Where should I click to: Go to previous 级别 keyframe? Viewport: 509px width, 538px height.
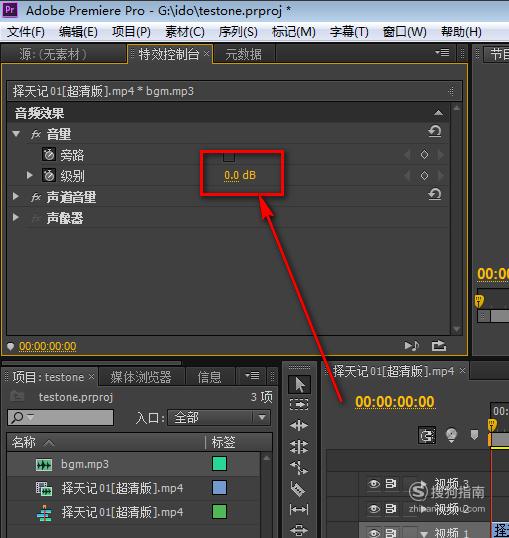[x=408, y=176]
